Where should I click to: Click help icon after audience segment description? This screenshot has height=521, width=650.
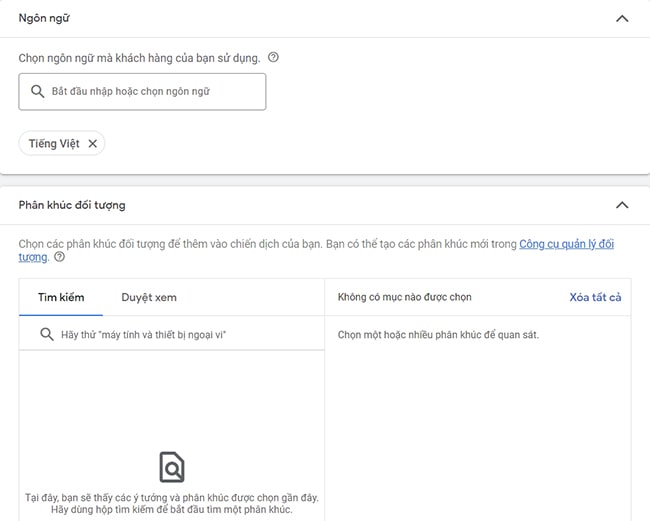(59, 257)
